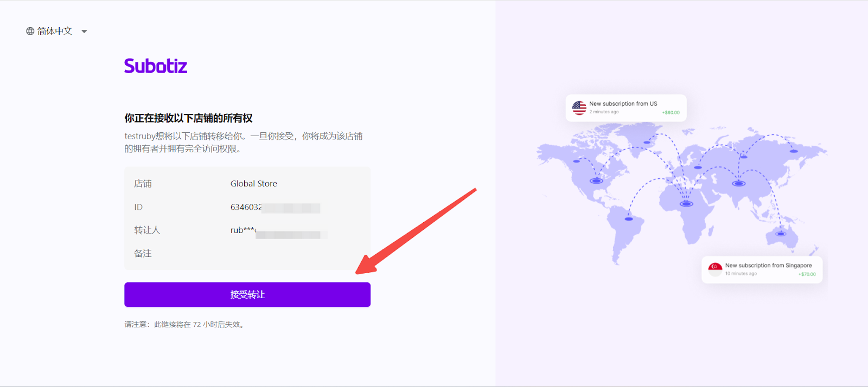Click the Singapore flag icon
This screenshot has width=868, height=387.
715,269
